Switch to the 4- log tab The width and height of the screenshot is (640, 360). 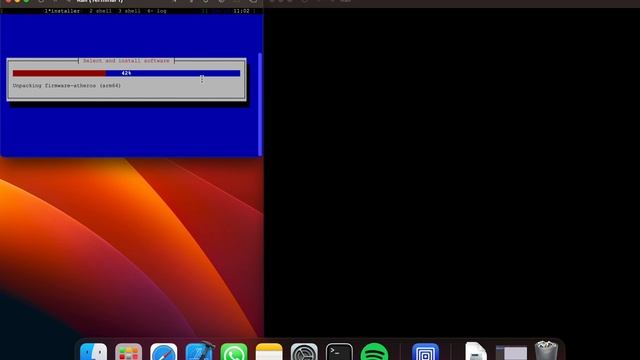[x=157, y=11]
